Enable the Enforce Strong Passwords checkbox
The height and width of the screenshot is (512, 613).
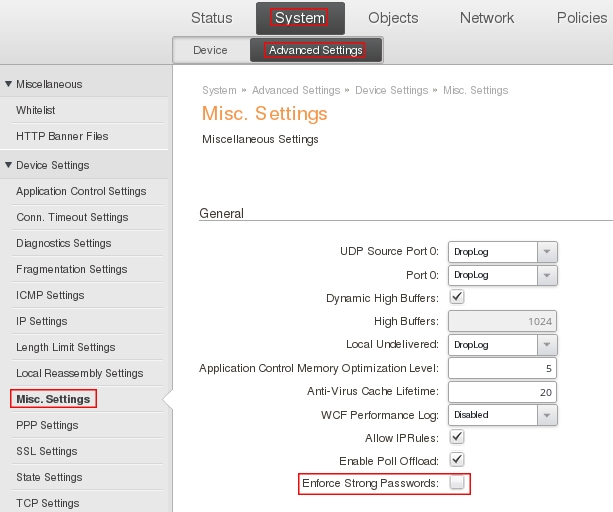[457, 484]
